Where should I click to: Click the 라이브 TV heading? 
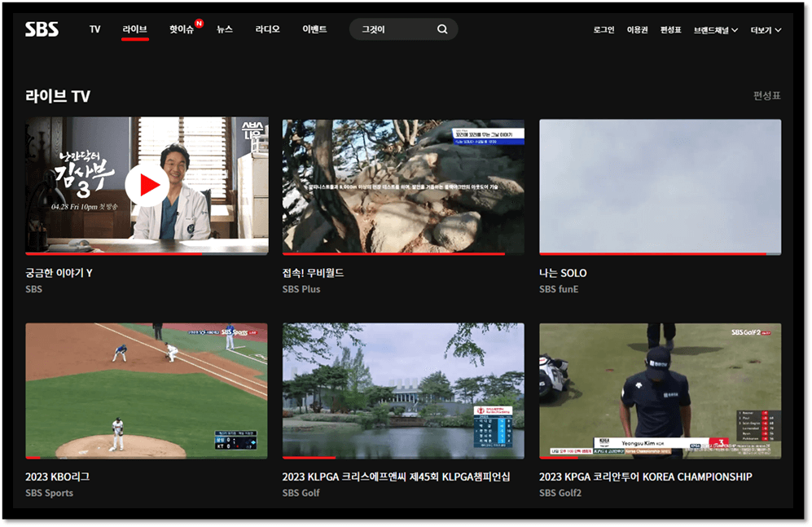(58, 96)
